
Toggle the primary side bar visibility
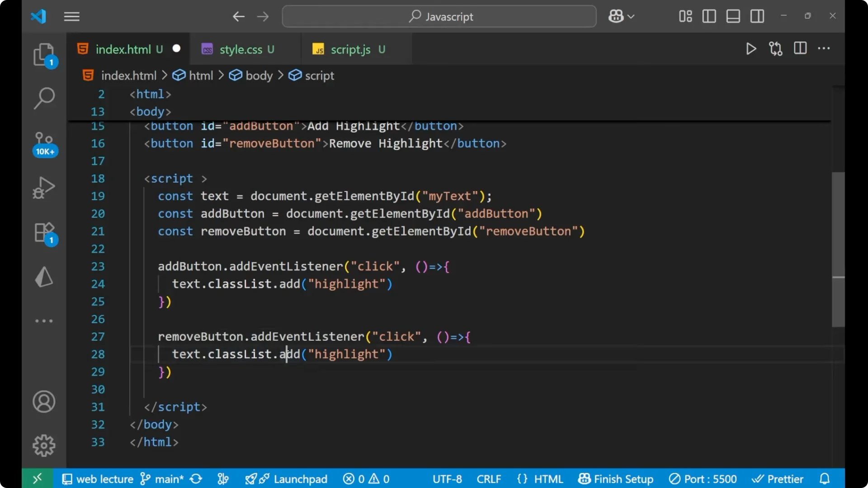coord(709,16)
